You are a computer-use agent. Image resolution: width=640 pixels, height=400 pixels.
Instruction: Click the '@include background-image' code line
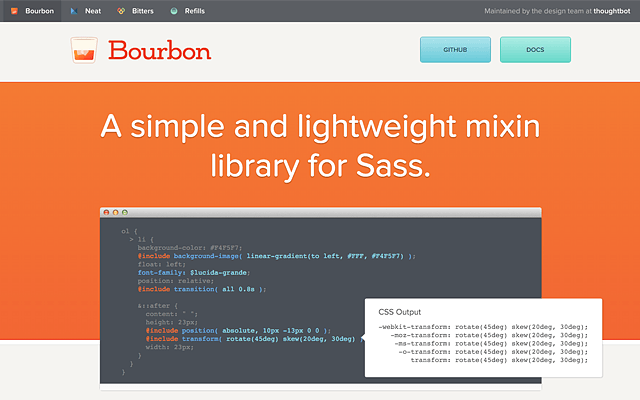[276, 256]
